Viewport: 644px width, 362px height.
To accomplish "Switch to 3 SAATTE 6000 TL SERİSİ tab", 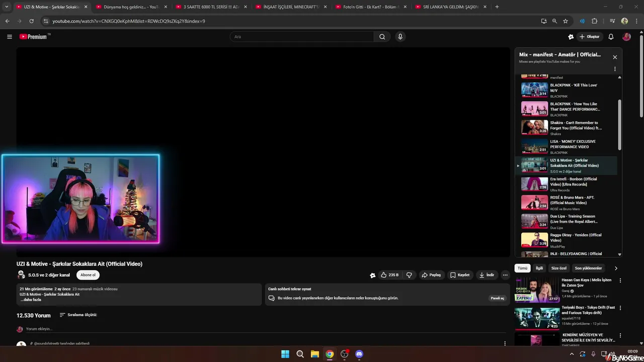I will click(x=211, y=7).
